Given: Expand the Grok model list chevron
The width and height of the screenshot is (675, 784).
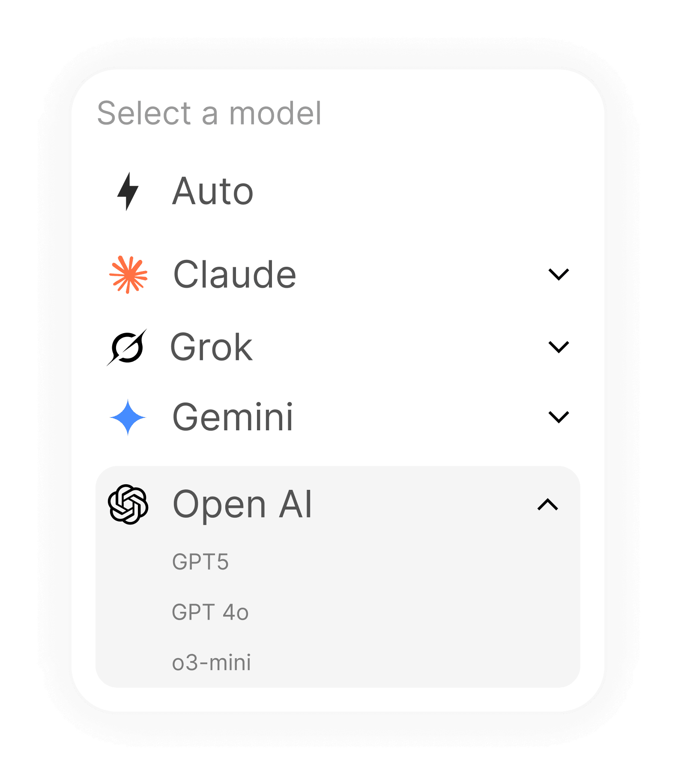Looking at the screenshot, I should 559,347.
